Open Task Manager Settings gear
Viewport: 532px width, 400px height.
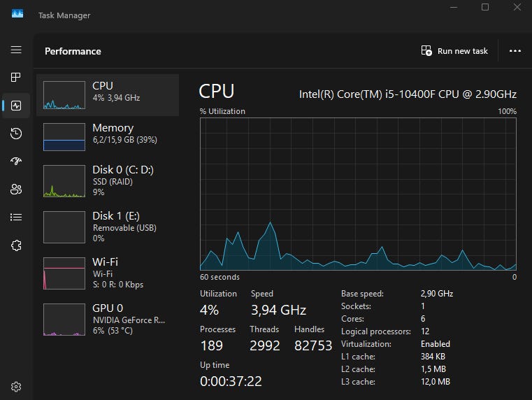(x=16, y=386)
